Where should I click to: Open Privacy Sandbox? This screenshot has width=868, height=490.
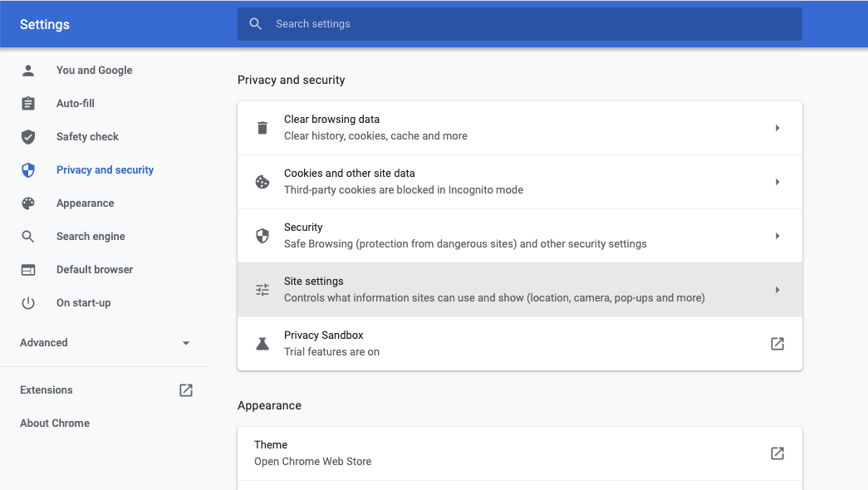pyautogui.click(x=520, y=344)
